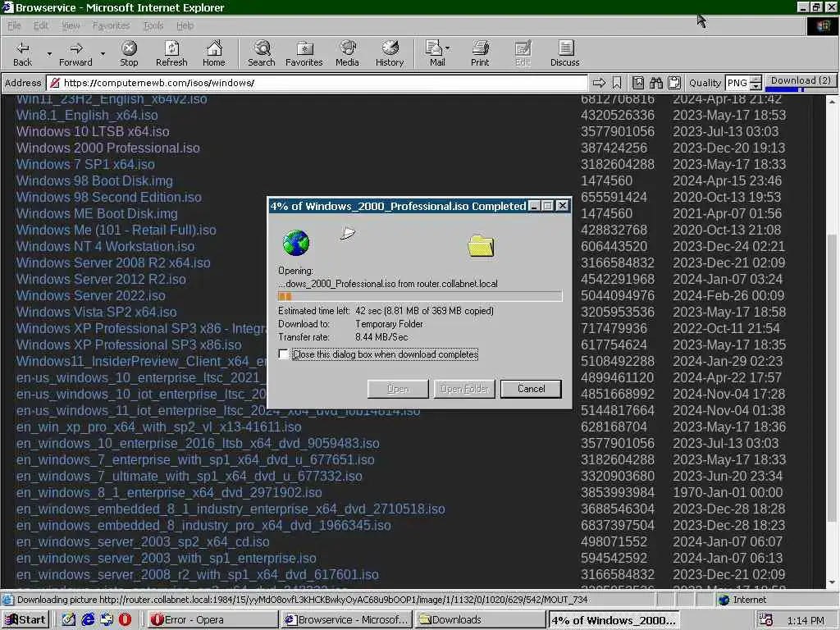Open the File menu
840x630 pixels.
click(x=14, y=25)
